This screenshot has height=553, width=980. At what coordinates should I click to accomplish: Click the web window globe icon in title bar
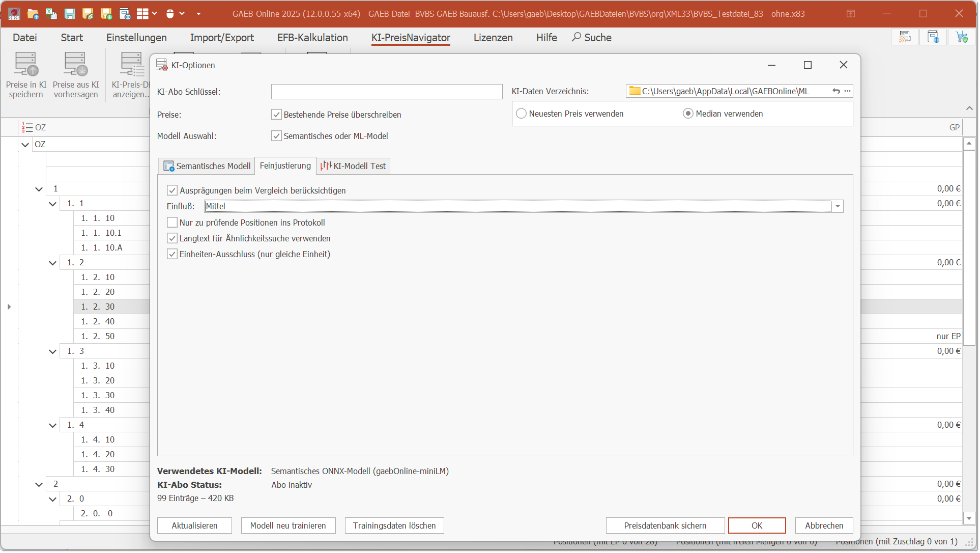125,14
